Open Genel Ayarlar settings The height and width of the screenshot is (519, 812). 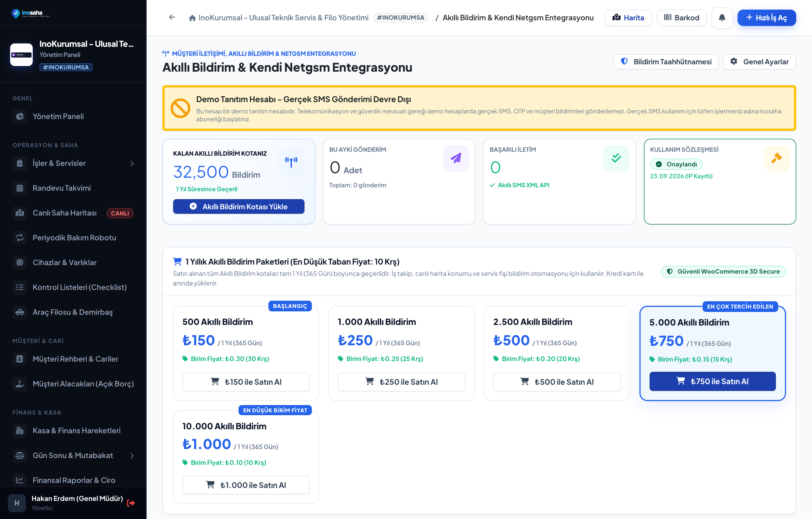759,62
